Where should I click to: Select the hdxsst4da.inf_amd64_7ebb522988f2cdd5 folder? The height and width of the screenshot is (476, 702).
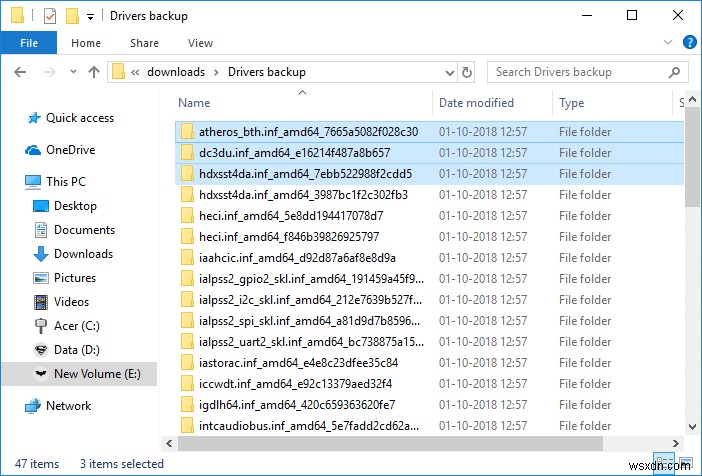click(x=429, y=174)
